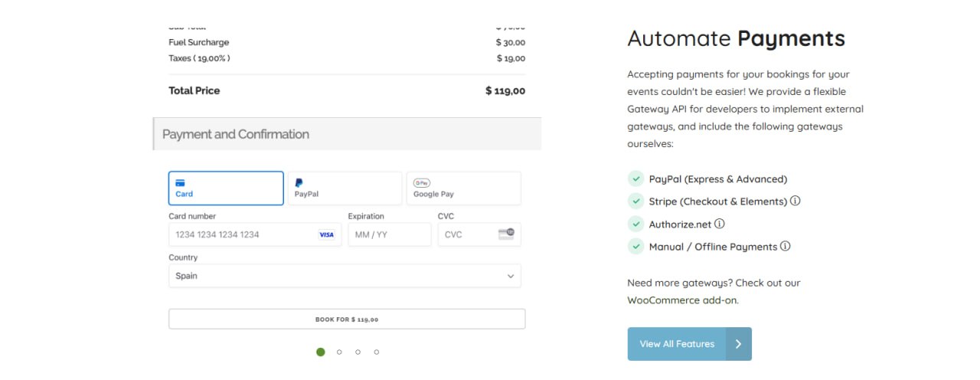Click the checkmark icon beside Authorize.net
Viewport: 980px width, 380px height.
click(635, 224)
